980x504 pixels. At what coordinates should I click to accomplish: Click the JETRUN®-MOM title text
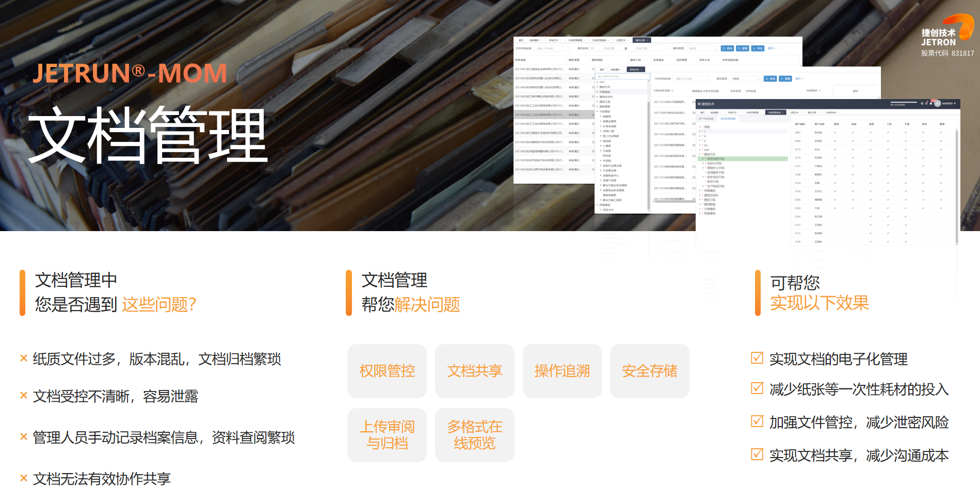coord(130,73)
